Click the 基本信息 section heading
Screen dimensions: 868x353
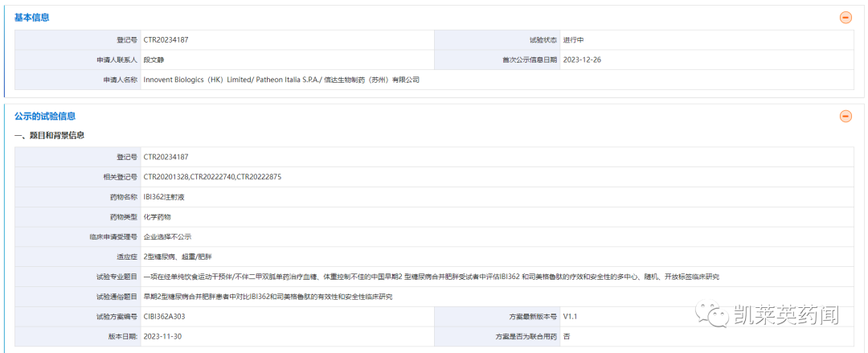[x=31, y=17]
